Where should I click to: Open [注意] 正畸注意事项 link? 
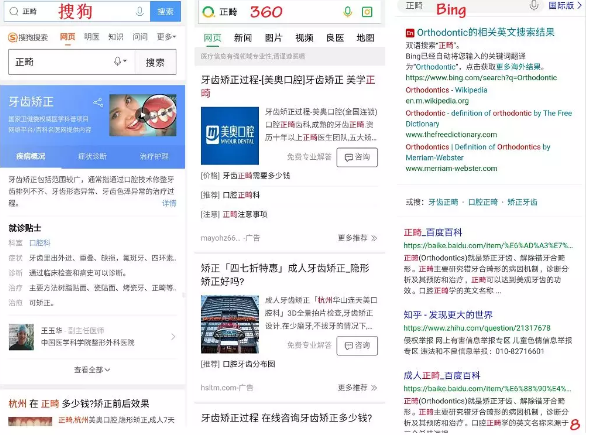coord(234,214)
